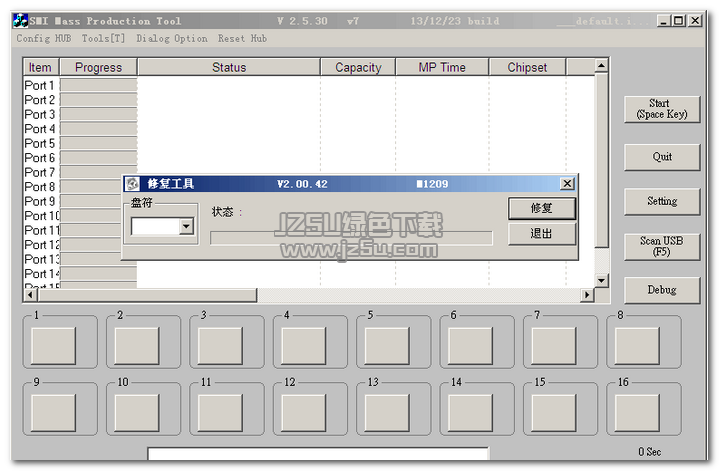Image resolution: width=719 pixels, height=471 pixels.
Task: Click port slot 13 box
Action: [x=387, y=413]
